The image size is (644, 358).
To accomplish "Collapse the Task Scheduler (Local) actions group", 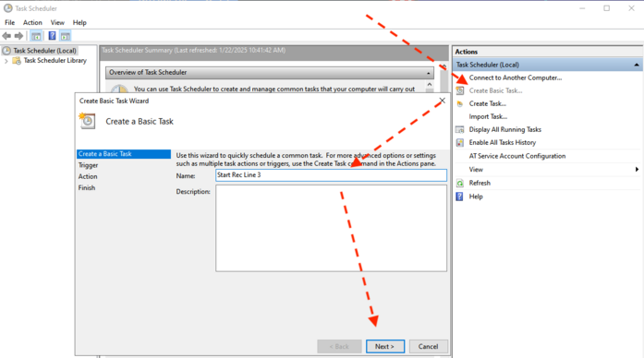I will [637, 65].
